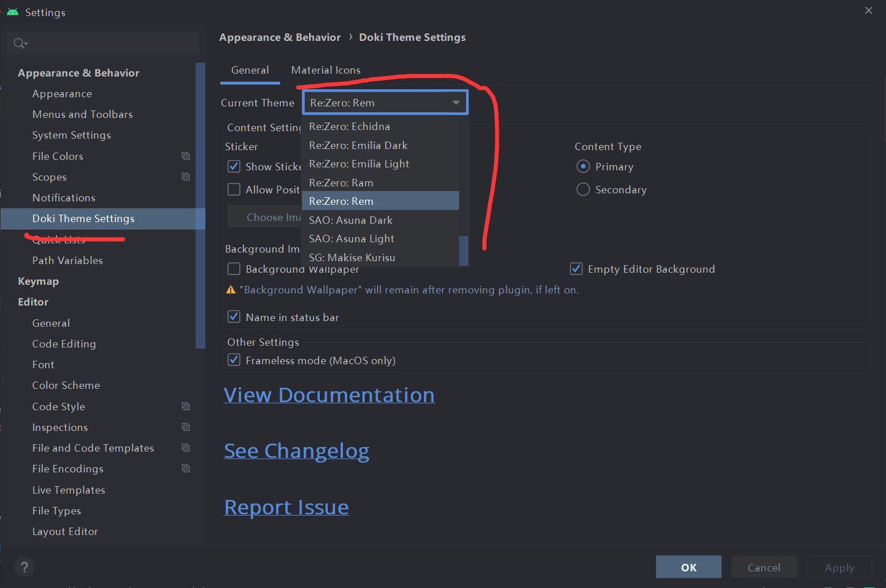The width and height of the screenshot is (886, 588).
Task: Switch to the Material Icons tab
Action: [326, 70]
